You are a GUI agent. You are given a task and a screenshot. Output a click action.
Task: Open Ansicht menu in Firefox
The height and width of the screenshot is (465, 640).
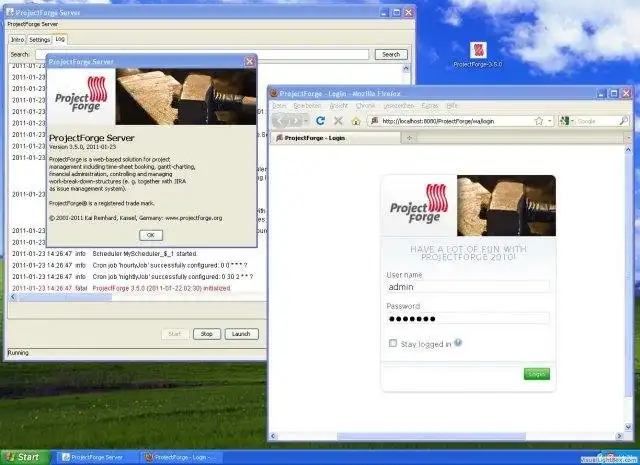pos(339,106)
